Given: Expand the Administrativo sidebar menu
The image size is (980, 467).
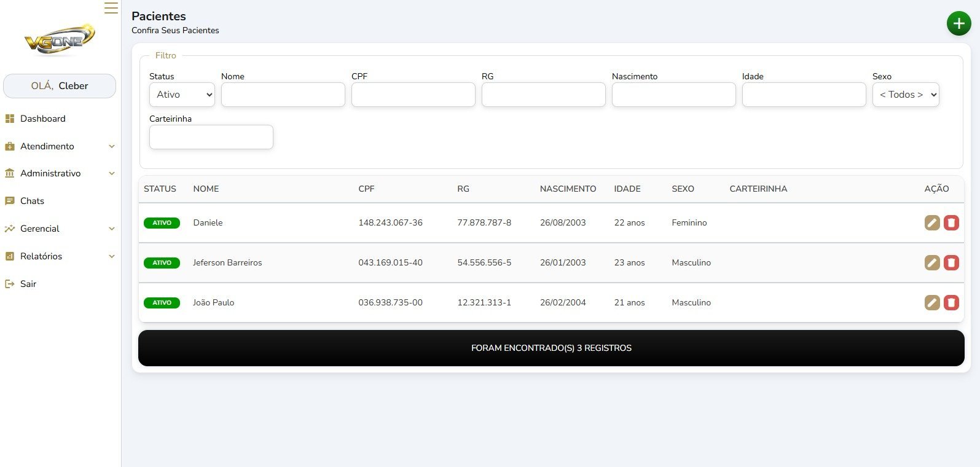Looking at the screenshot, I should pos(60,173).
